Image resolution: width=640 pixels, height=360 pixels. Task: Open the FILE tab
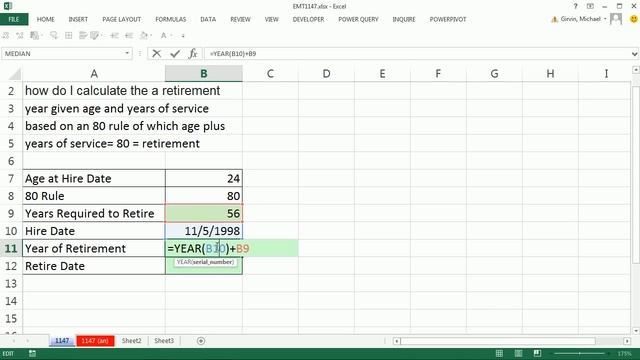click(x=14, y=19)
